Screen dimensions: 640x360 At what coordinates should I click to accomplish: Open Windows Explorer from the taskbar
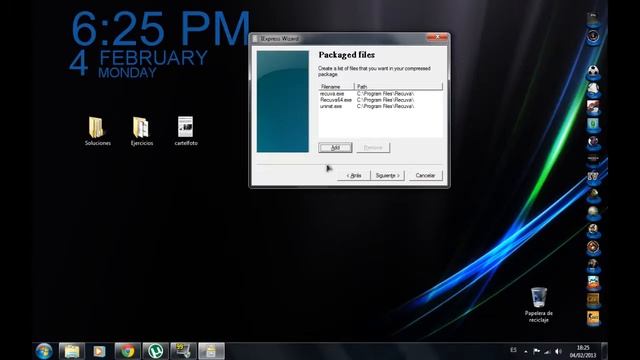72,351
